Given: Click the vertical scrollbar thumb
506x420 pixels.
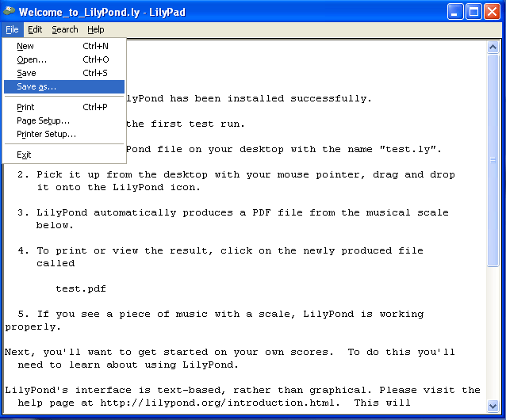Looking at the screenshot, I should click(493, 160).
